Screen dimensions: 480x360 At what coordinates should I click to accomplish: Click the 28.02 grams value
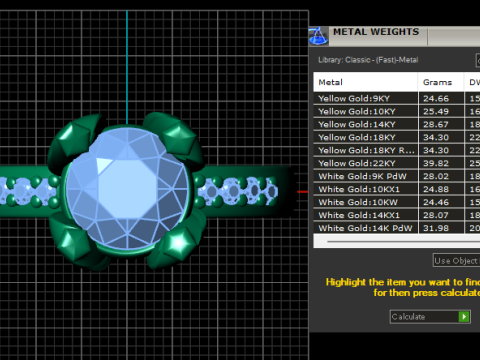(436, 177)
